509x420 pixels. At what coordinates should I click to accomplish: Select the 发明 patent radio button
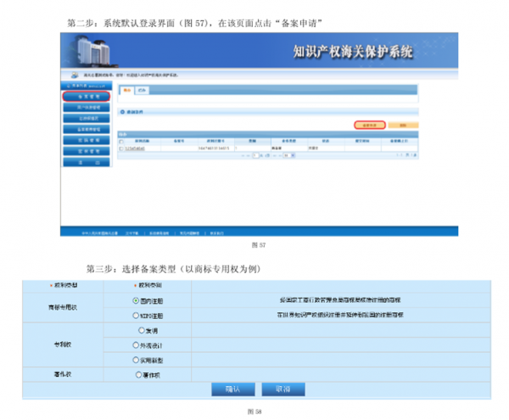tap(141, 330)
